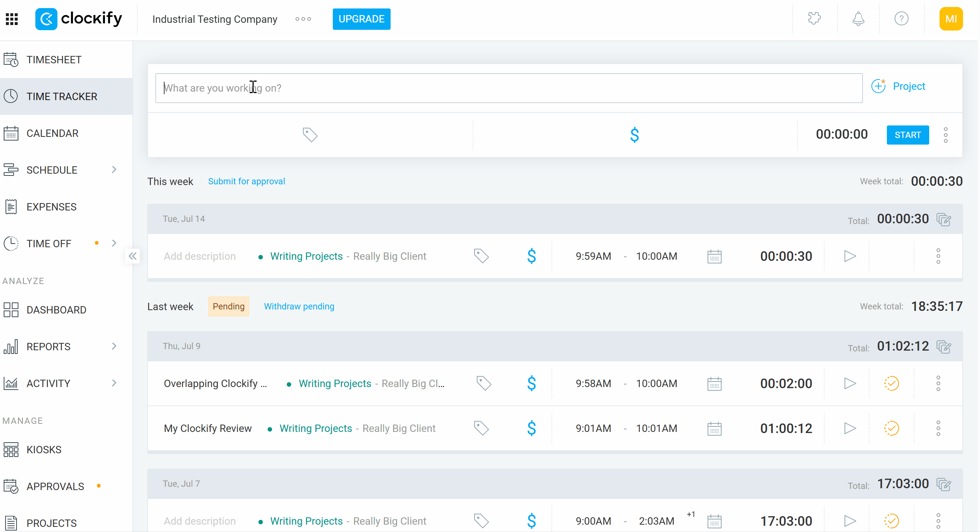Open notifications bell

click(858, 19)
